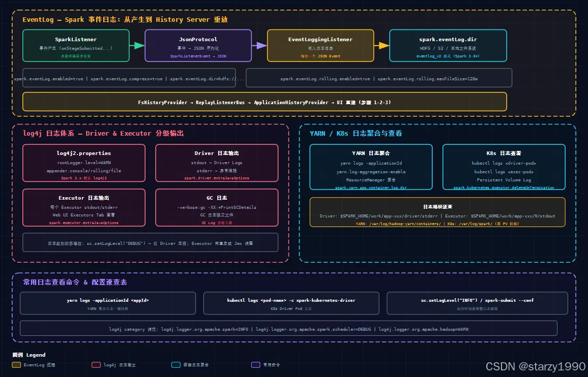Click the -verbose:gc -XX:+PrintGCDetails line

217,207
